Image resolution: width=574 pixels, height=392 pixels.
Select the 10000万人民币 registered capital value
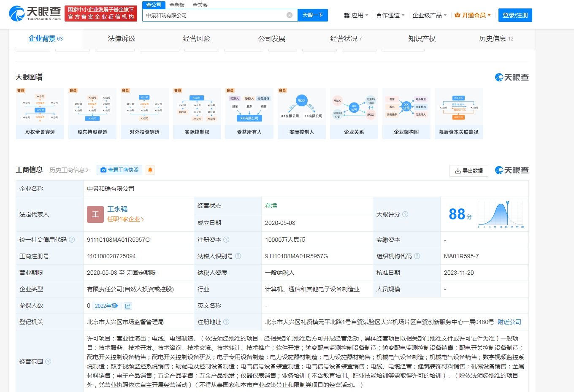point(285,240)
